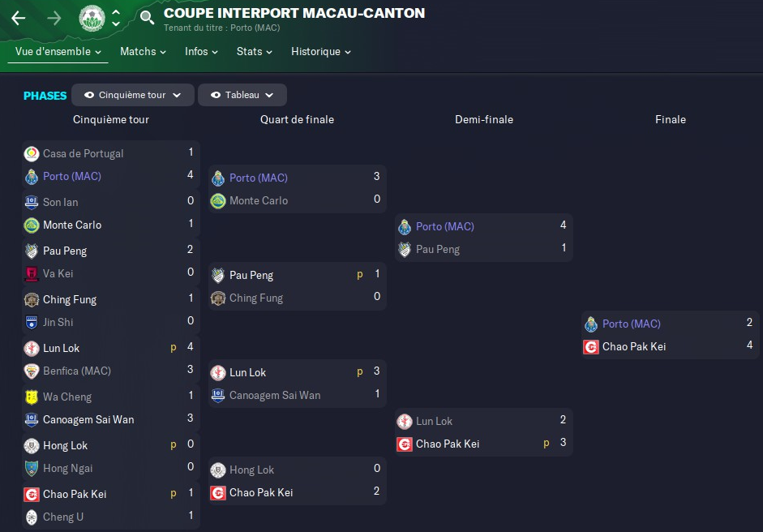Click Chao Pak Kei crest in Finale
Viewport: 763px width, 532px height.
click(591, 346)
